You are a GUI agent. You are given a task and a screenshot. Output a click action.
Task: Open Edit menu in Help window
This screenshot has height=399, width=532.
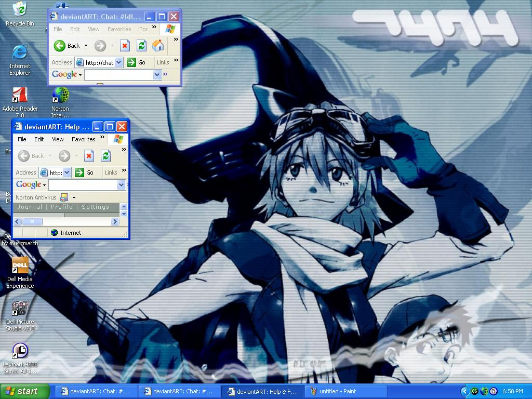click(x=38, y=139)
